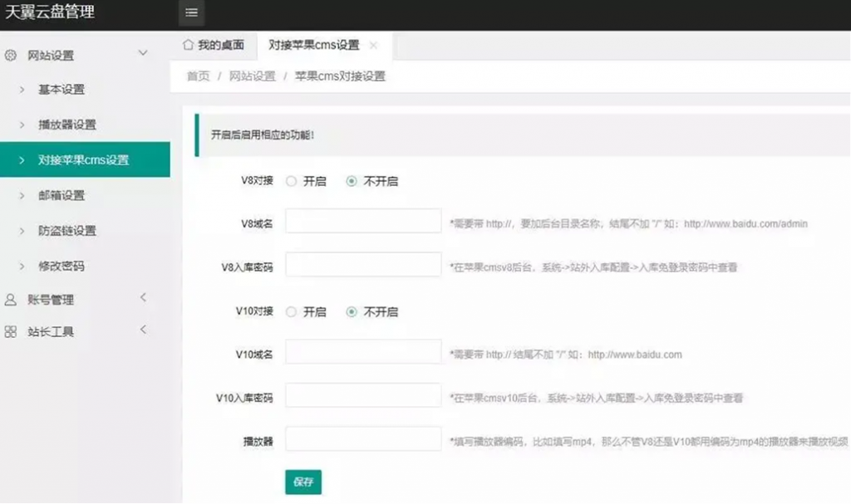Click the arrow icon before 邮箱设置
Viewport: 851px width, 504px height.
click(x=22, y=195)
